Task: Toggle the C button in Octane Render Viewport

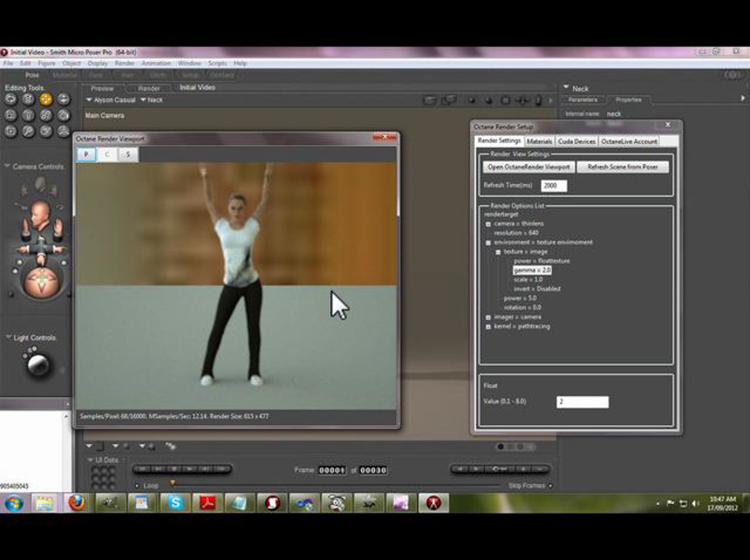Action: (107, 155)
